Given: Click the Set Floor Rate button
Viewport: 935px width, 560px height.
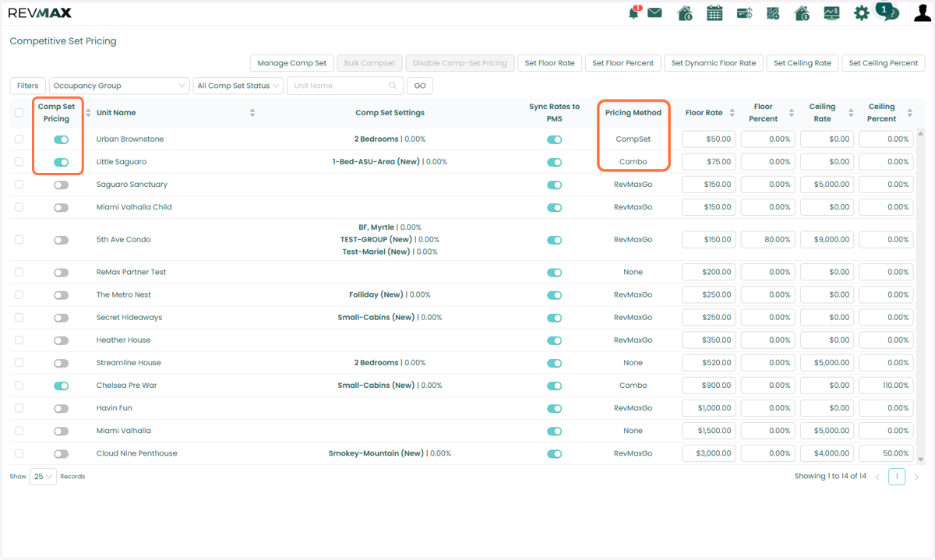Looking at the screenshot, I should coord(549,63).
